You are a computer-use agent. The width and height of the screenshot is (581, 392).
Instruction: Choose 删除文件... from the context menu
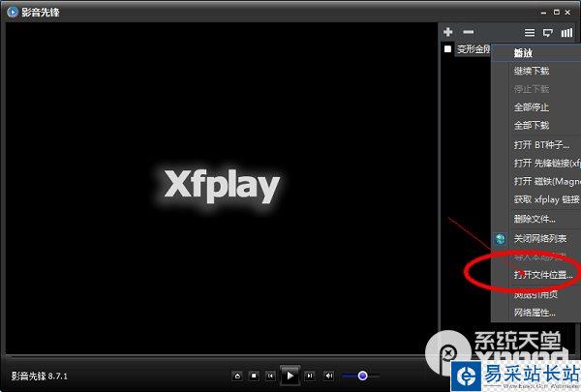[x=535, y=219]
